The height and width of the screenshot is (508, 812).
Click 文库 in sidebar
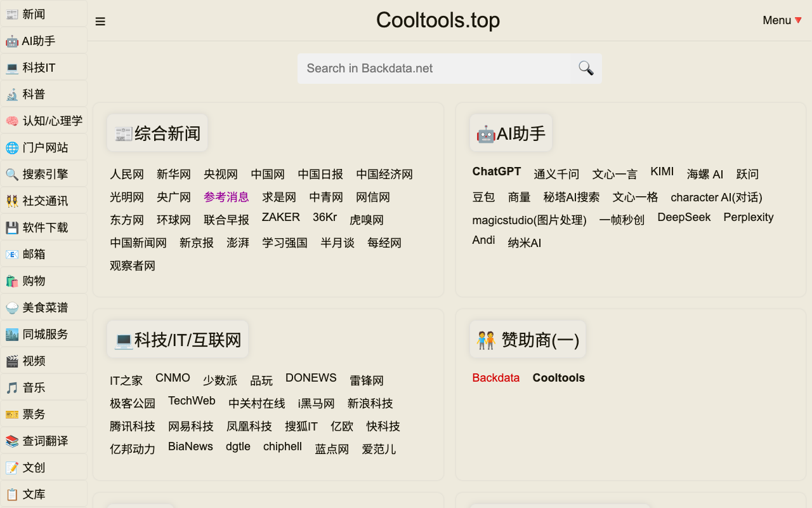click(x=44, y=494)
